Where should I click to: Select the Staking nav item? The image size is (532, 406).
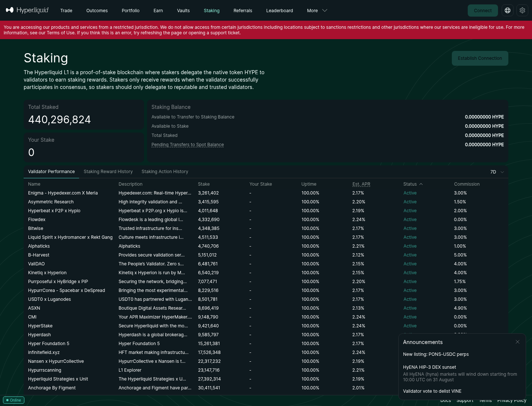click(212, 11)
